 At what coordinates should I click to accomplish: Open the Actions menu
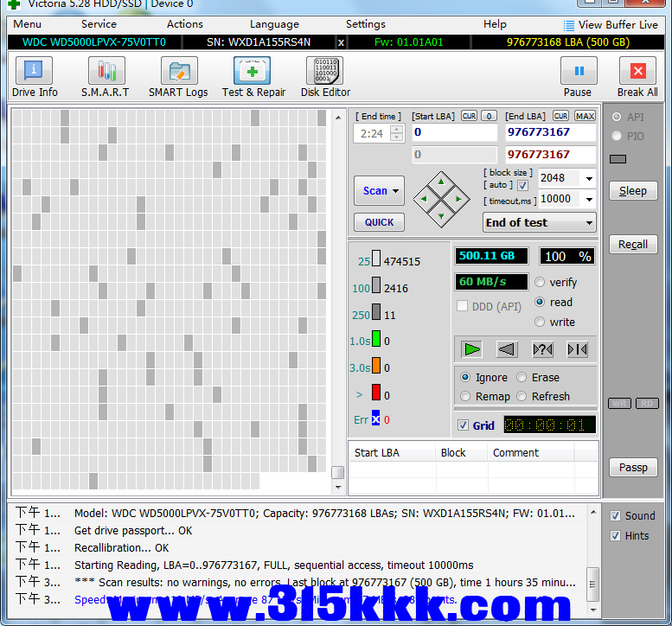[185, 24]
